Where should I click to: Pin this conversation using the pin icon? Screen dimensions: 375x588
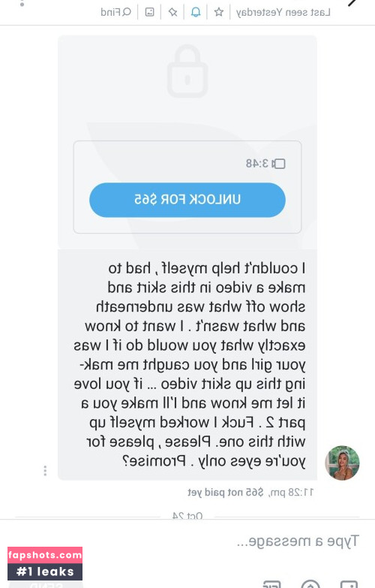pyautogui.click(x=172, y=12)
